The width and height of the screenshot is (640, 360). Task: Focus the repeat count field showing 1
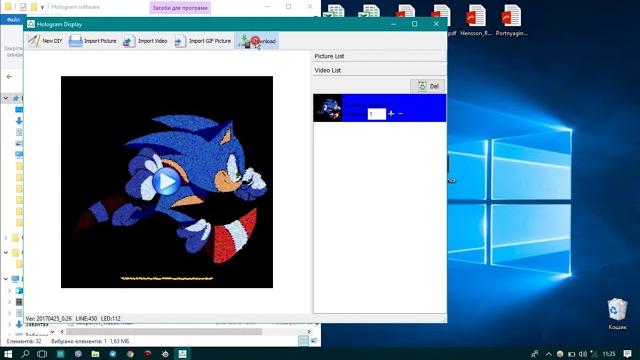coord(376,114)
